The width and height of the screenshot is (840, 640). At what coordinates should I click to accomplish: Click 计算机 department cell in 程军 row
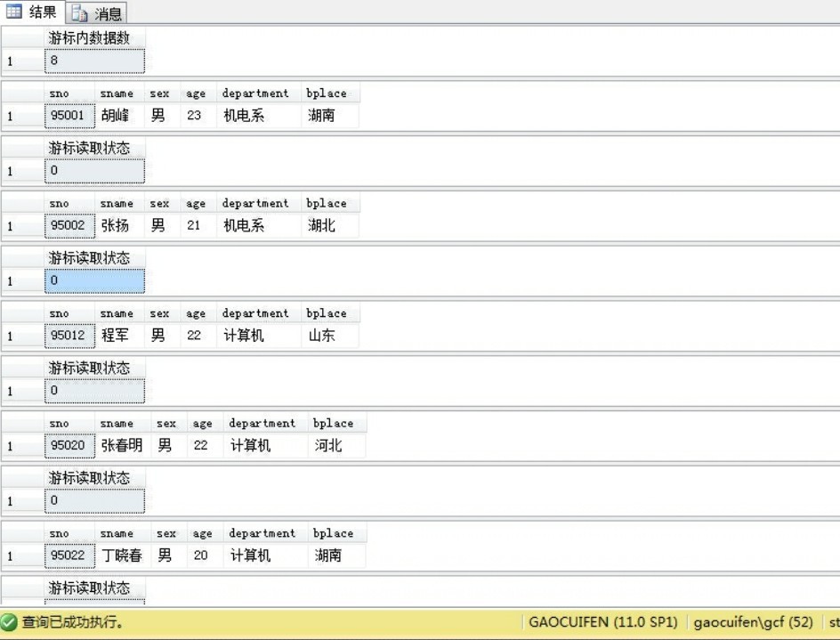point(259,336)
